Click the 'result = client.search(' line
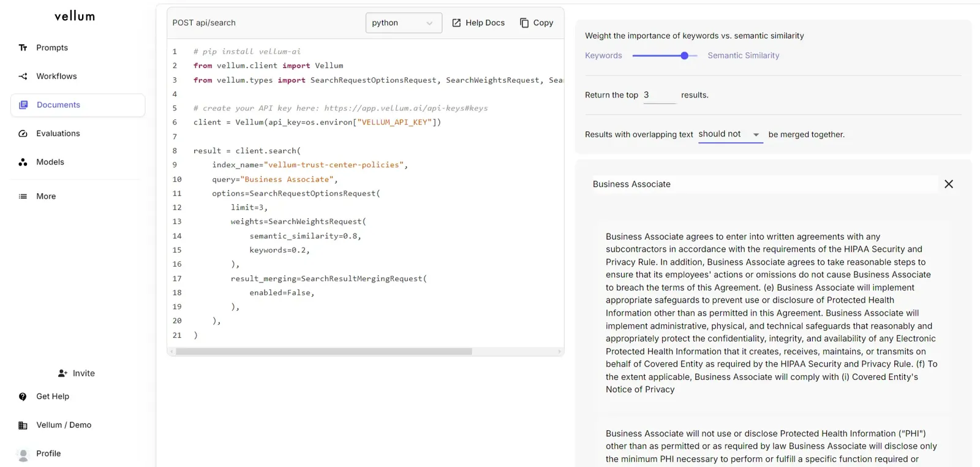Viewport: 980px width, 467px height. click(247, 151)
